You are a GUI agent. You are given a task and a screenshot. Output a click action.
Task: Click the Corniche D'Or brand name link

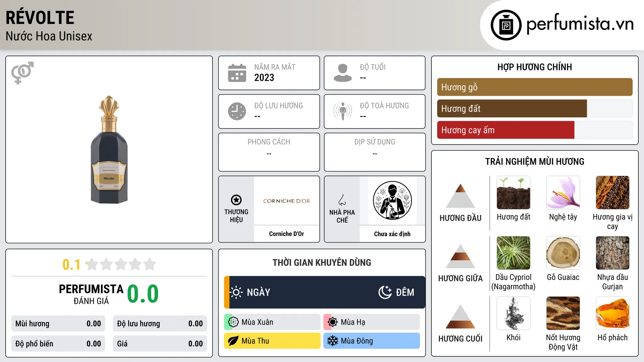[286, 234]
